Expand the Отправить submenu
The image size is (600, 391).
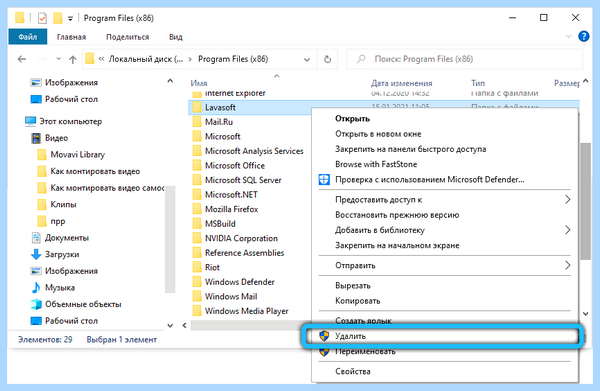click(567, 265)
